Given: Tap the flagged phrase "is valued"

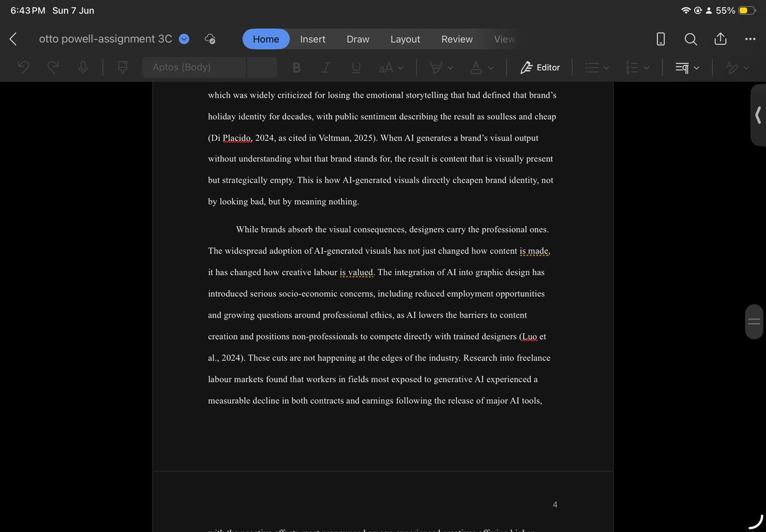Looking at the screenshot, I should coord(356,272).
